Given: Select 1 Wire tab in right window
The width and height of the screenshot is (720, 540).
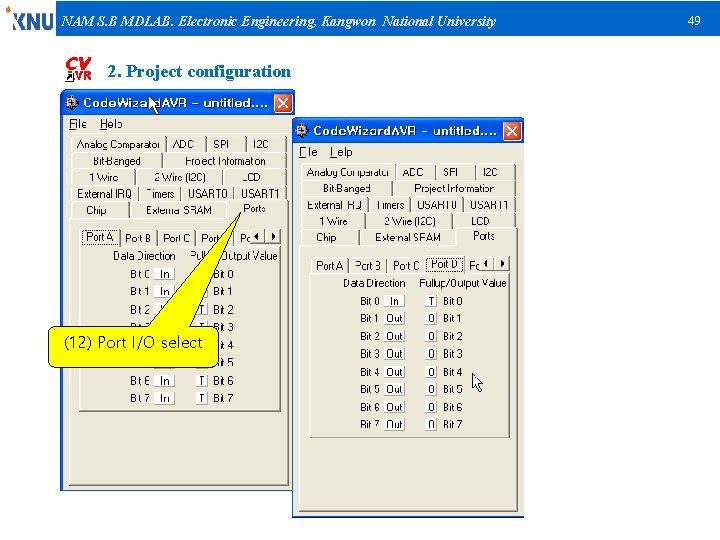Looking at the screenshot, I should pyautogui.click(x=333, y=221).
